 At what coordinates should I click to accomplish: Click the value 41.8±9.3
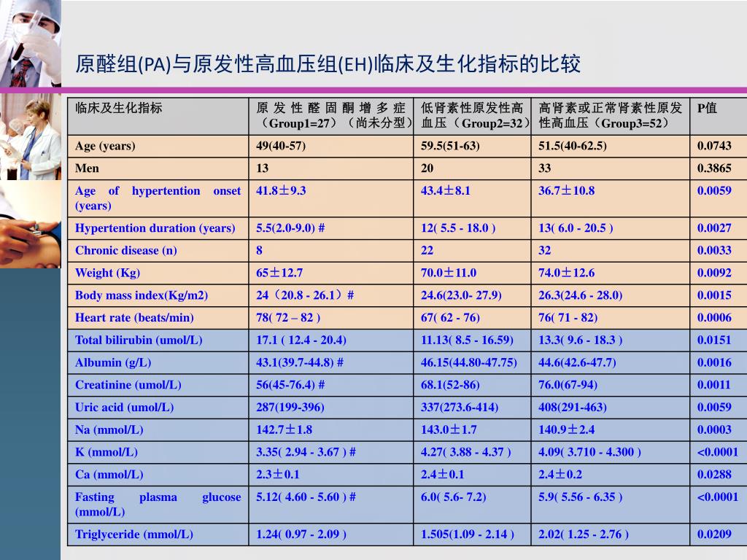pyautogui.click(x=281, y=190)
